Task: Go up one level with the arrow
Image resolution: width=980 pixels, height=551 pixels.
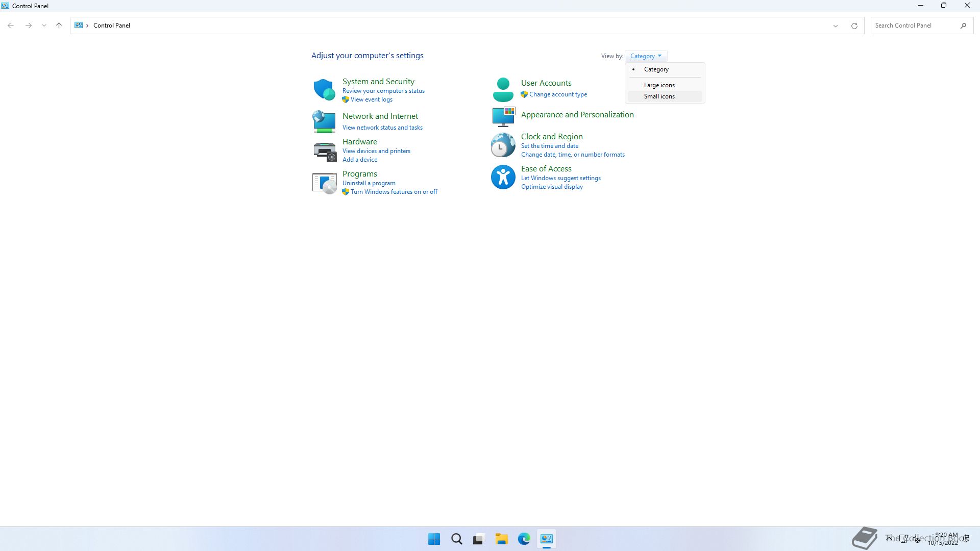Action: pos(59,26)
